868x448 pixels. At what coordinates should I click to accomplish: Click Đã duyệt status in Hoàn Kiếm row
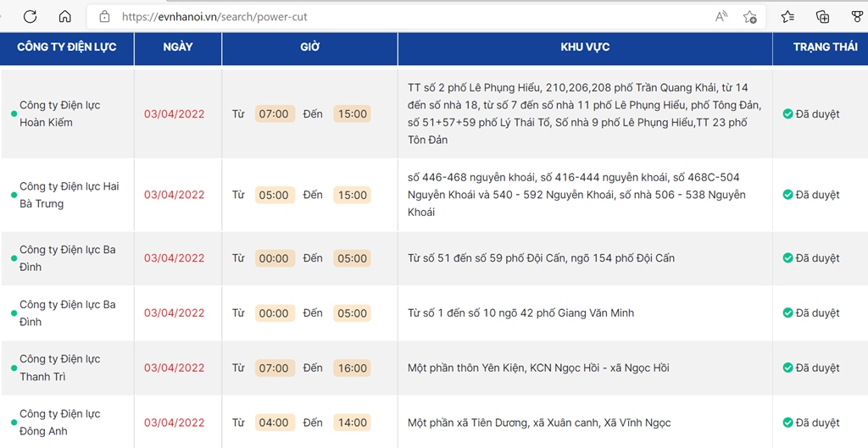click(x=811, y=114)
